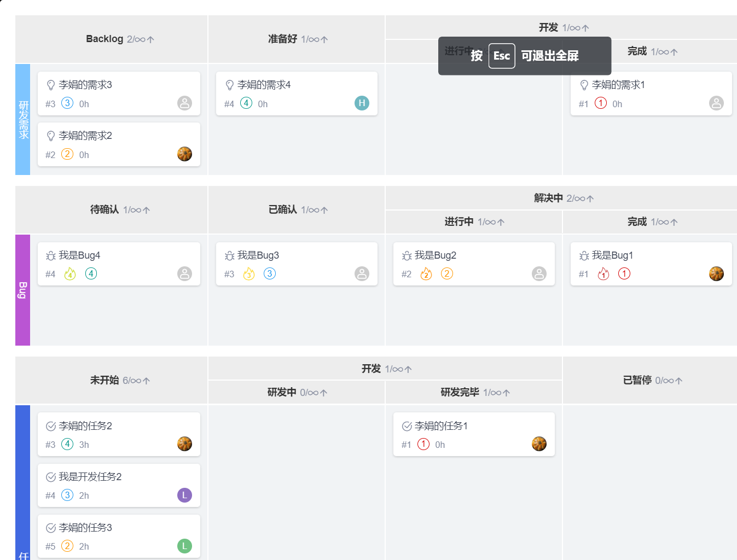
Task: Toggle checkmark icon on 李娟的任务2
Action: click(x=51, y=427)
